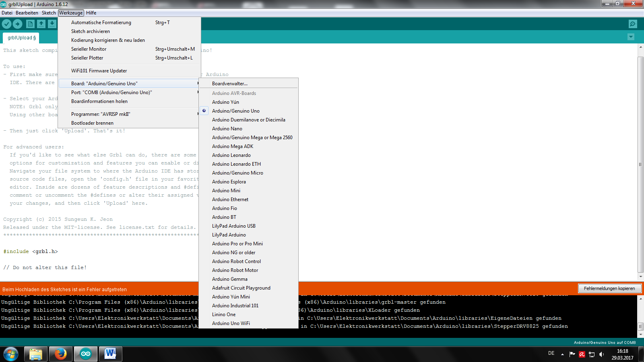This screenshot has width=644, height=362.
Task: Open Boardverwalter from the board list
Action: 230,84
